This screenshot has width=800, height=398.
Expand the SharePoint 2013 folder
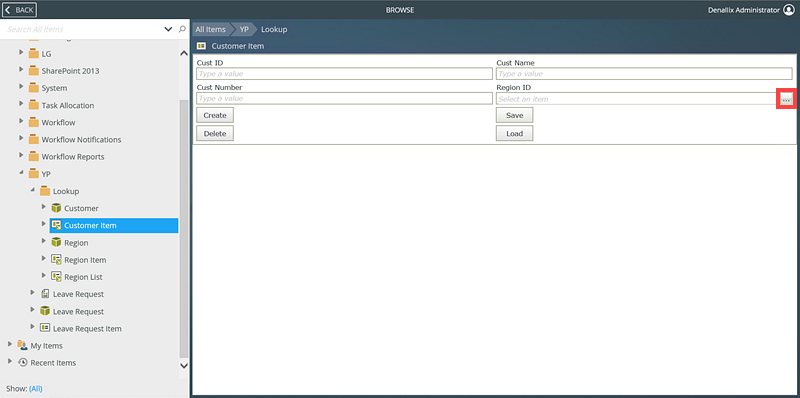click(21, 70)
